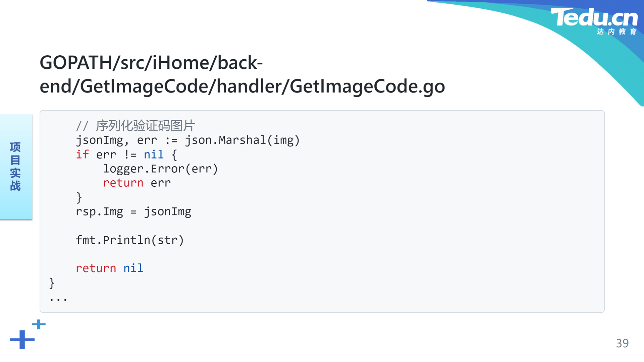The height and width of the screenshot is (362, 644).
Task: Click the Chinese comment line in code
Action: click(136, 126)
